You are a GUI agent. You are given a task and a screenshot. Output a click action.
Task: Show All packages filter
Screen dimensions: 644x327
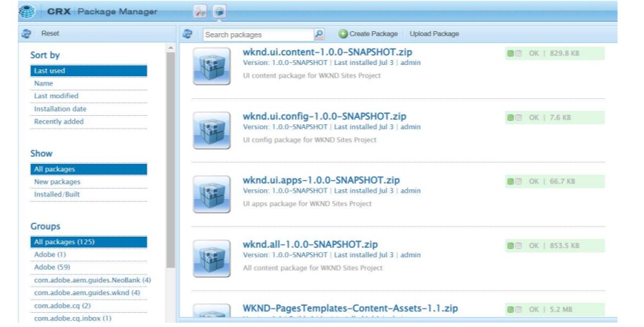click(88, 169)
